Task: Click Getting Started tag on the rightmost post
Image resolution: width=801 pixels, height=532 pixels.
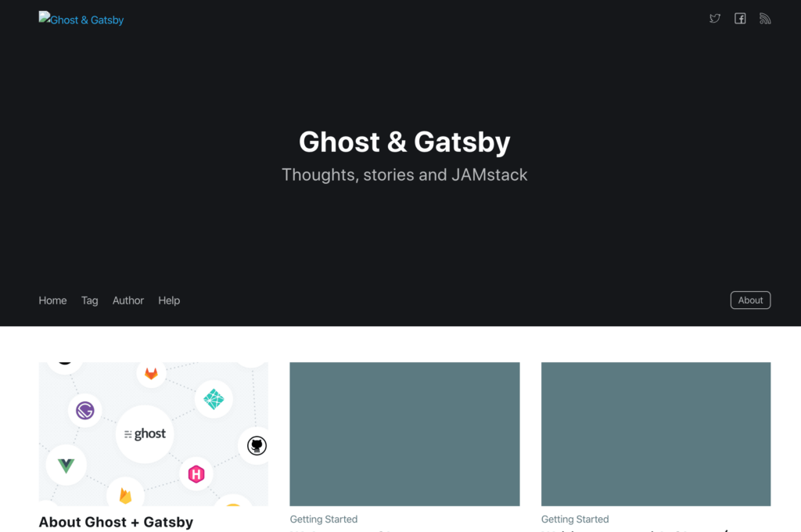Action: tap(575, 519)
